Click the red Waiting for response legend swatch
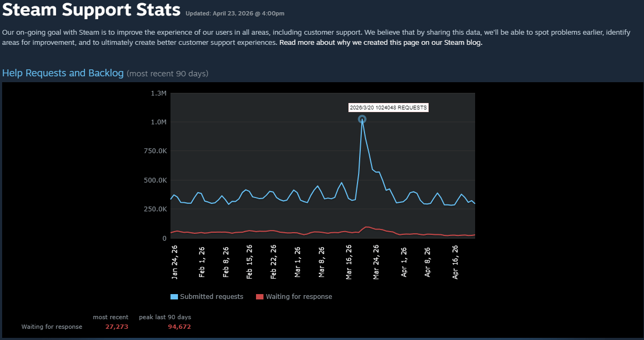Viewport: 644px width, 340px height. [260, 297]
